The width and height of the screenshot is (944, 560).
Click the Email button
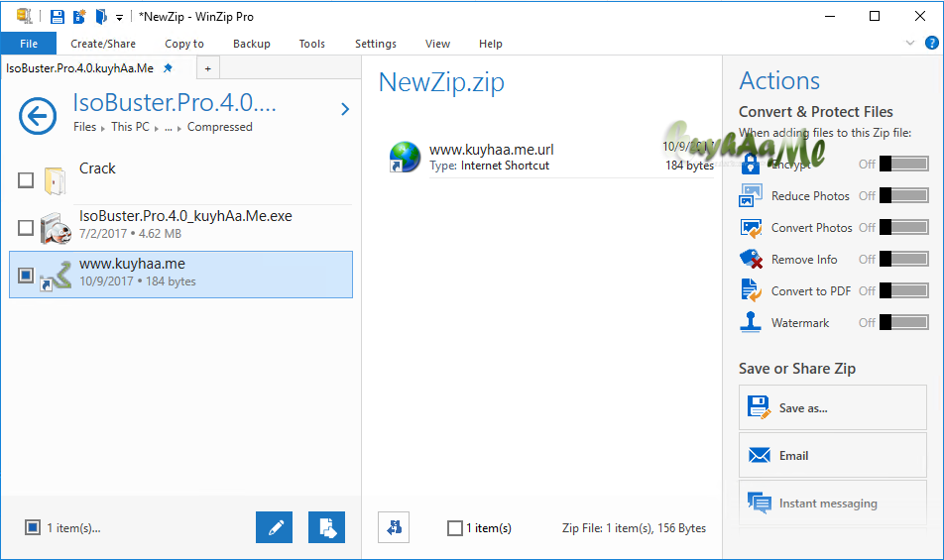click(x=833, y=455)
